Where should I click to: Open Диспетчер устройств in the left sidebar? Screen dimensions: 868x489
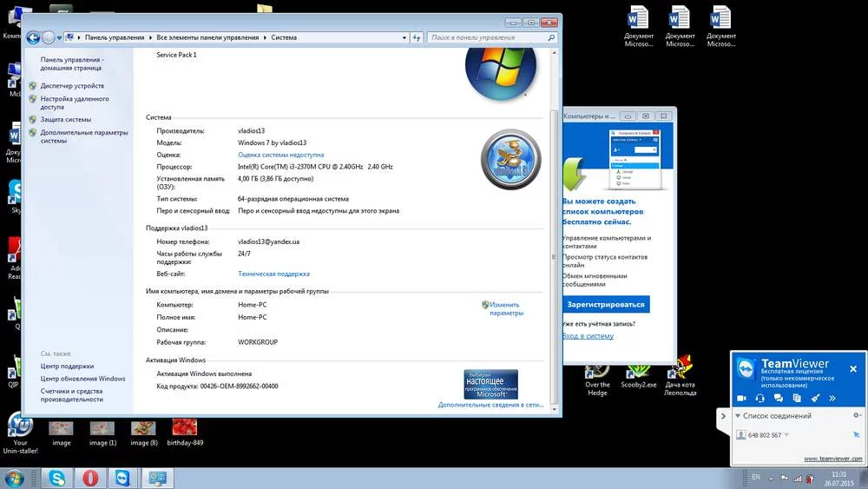tap(72, 86)
